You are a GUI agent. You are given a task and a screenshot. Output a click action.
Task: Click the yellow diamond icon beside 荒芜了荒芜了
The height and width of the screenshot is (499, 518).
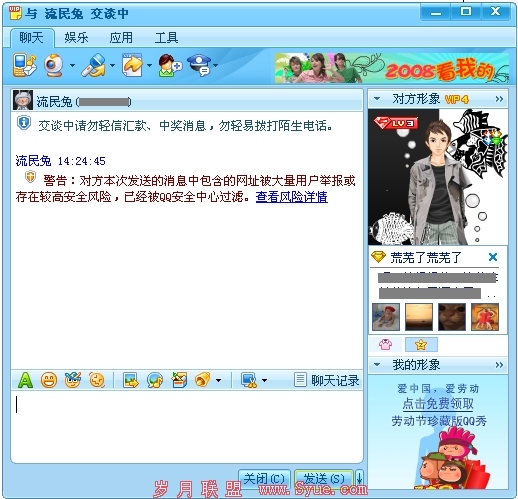(379, 257)
